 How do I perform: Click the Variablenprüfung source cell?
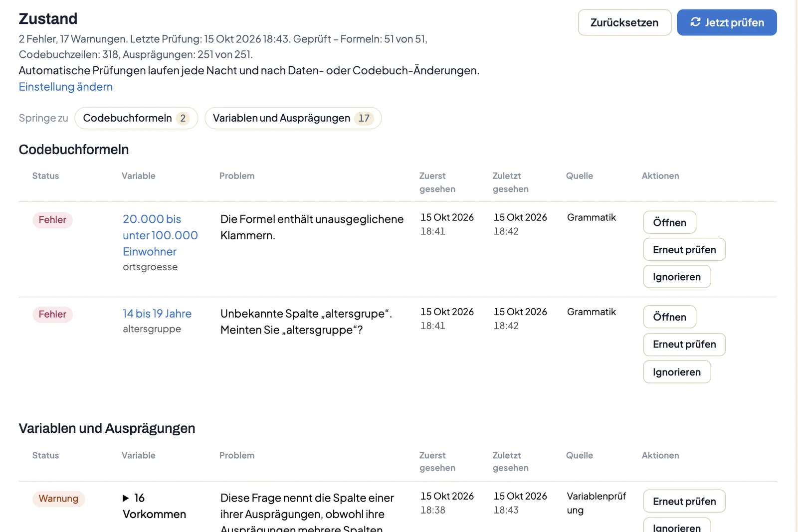pos(597,503)
